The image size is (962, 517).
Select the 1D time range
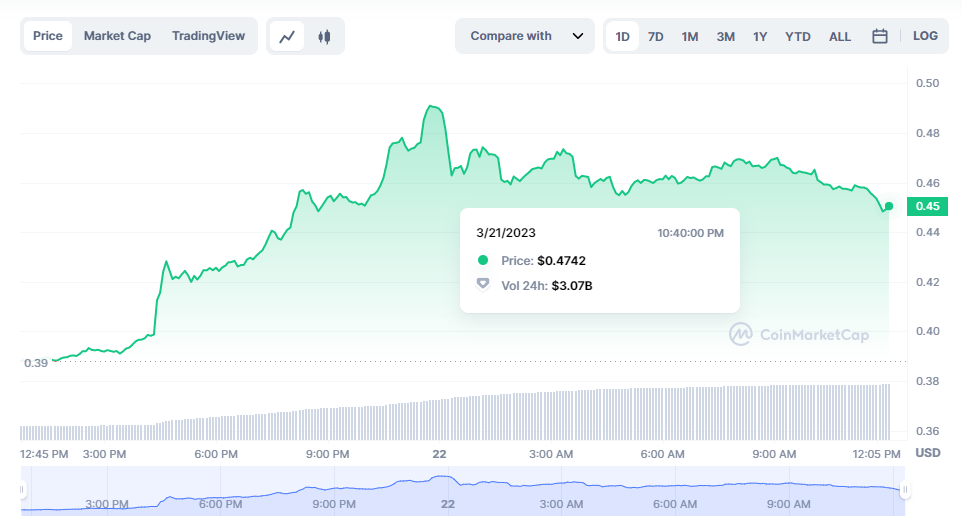tap(622, 36)
